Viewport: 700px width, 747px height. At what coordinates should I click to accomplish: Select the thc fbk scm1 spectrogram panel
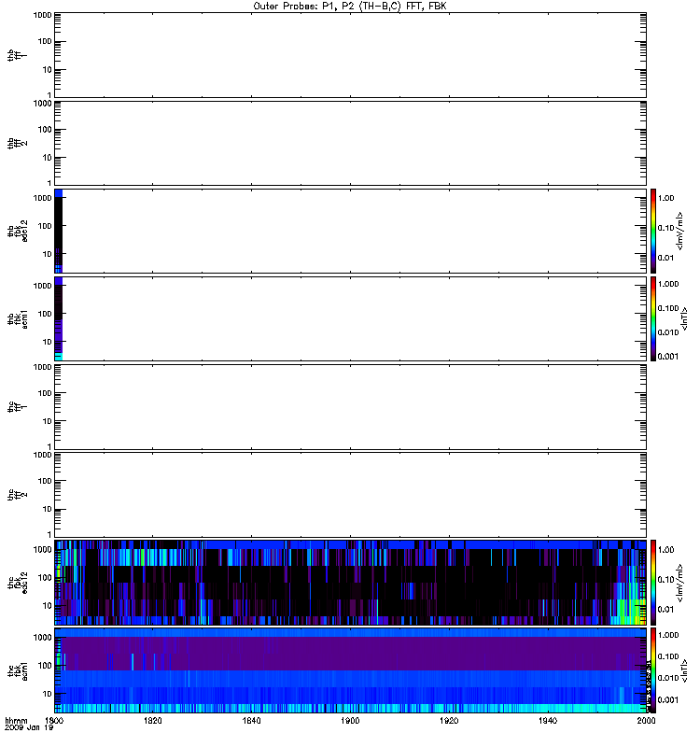(x=351, y=670)
